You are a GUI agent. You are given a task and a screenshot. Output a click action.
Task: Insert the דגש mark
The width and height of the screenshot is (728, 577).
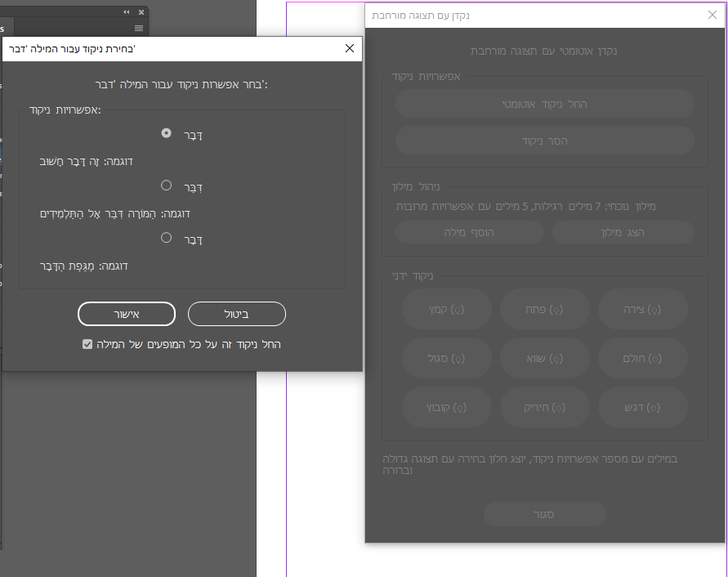[642, 407]
